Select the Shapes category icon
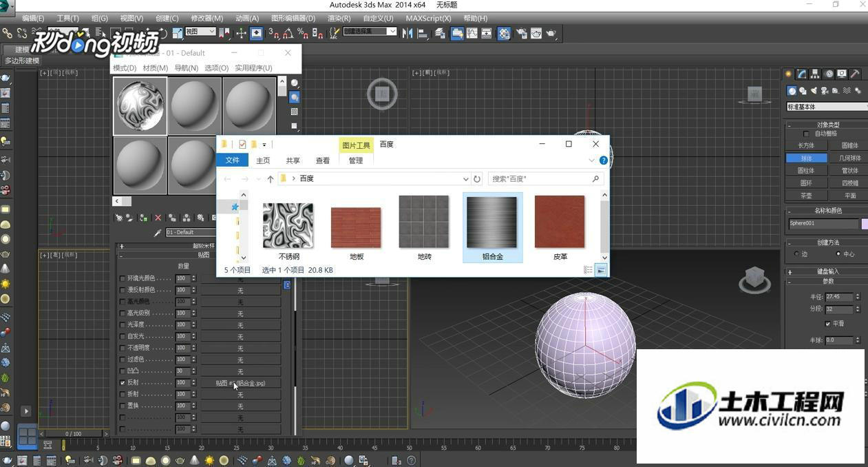The width and height of the screenshot is (868, 467). [x=803, y=91]
